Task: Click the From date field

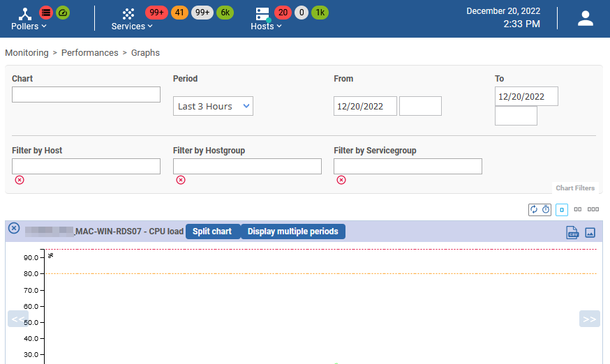Action: point(365,106)
